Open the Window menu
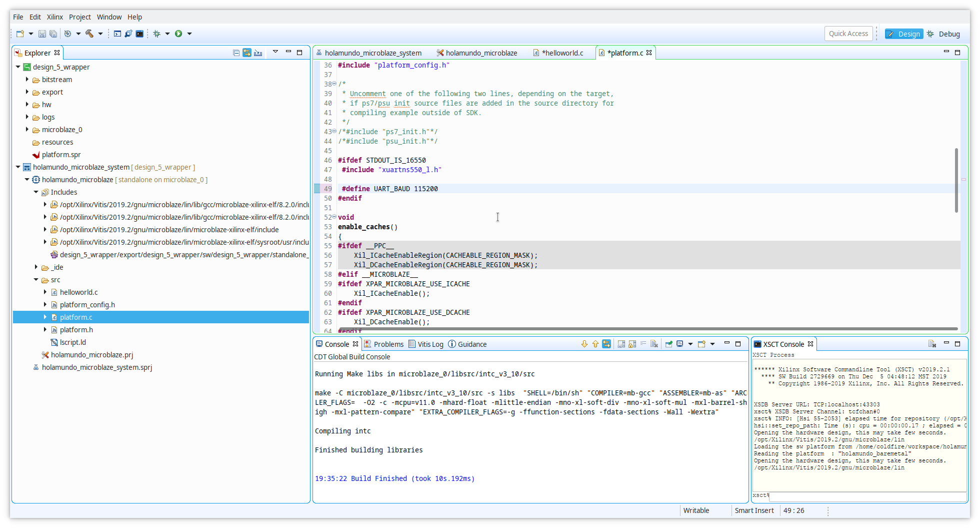The width and height of the screenshot is (980, 528). [109, 17]
